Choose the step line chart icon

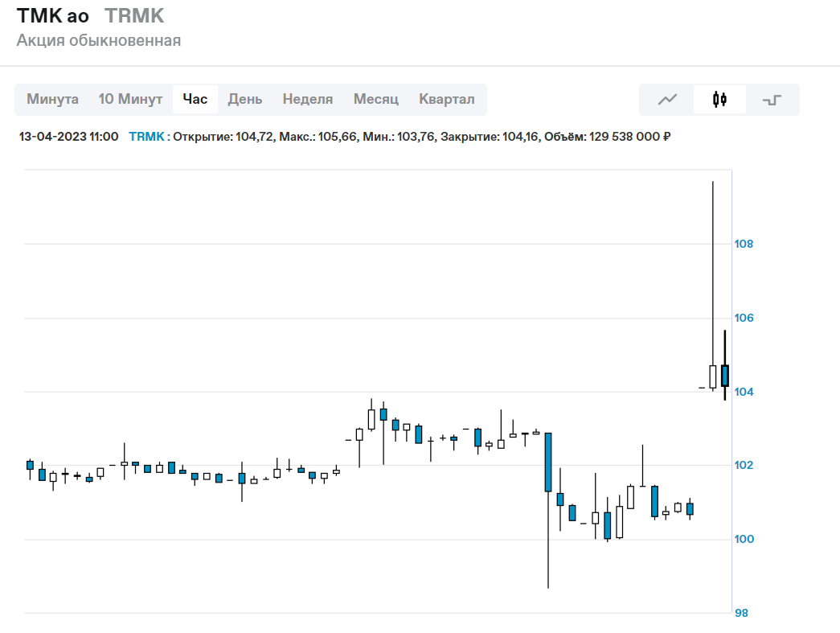772,100
